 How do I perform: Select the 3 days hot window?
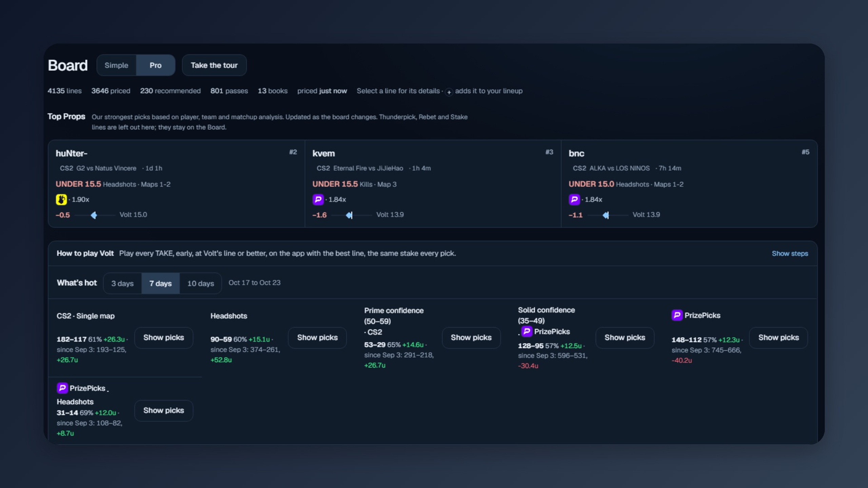point(122,283)
